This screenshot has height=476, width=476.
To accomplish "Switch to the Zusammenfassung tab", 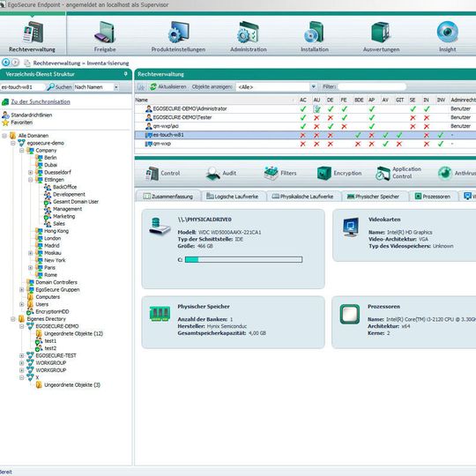I will (168, 197).
